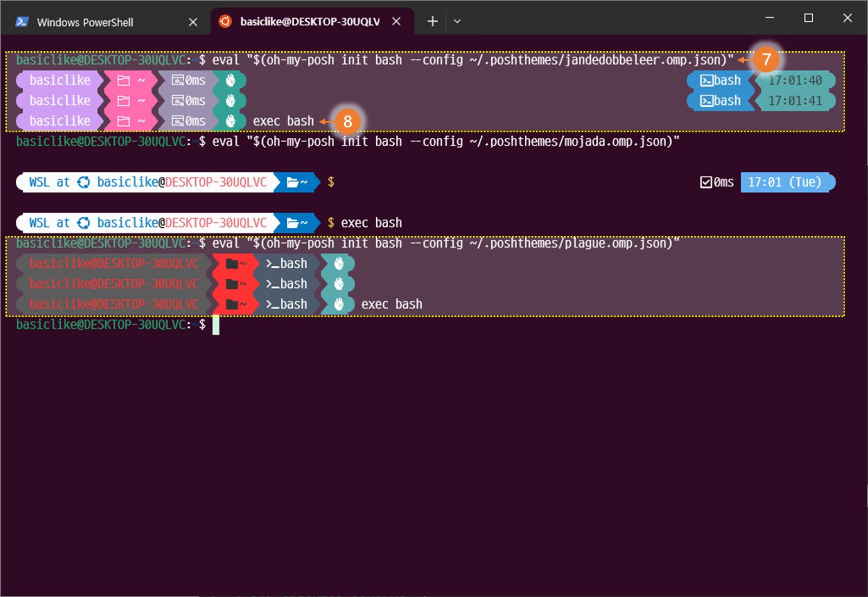Maximize the terminal window
The height and width of the screenshot is (597, 868).
808,18
